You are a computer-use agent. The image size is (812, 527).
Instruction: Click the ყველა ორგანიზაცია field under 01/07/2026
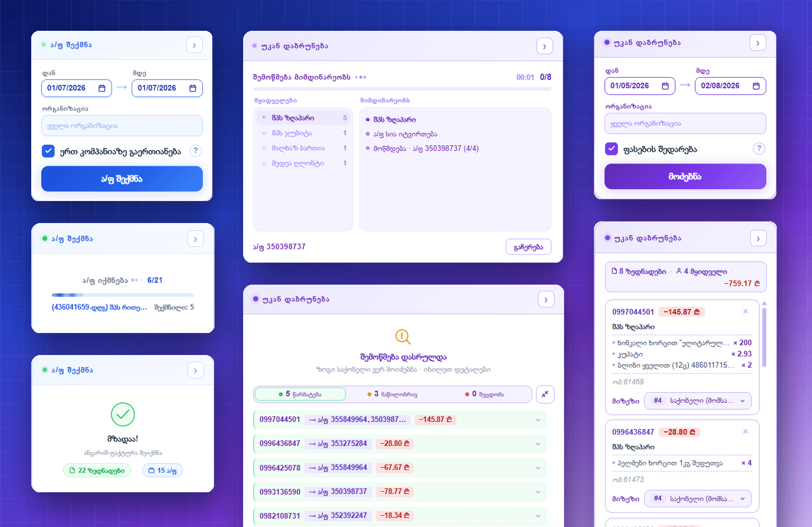[x=122, y=126]
